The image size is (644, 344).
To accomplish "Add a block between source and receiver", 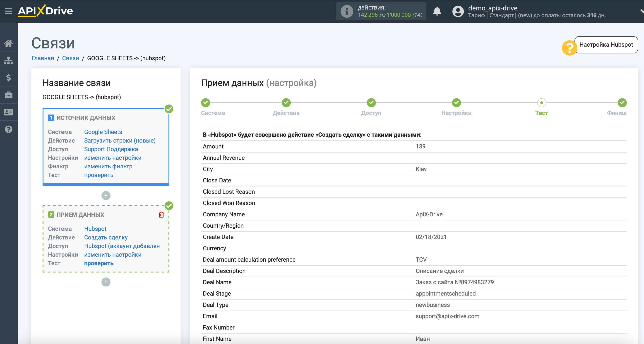I will pyautogui.click(x=106, y=196).
